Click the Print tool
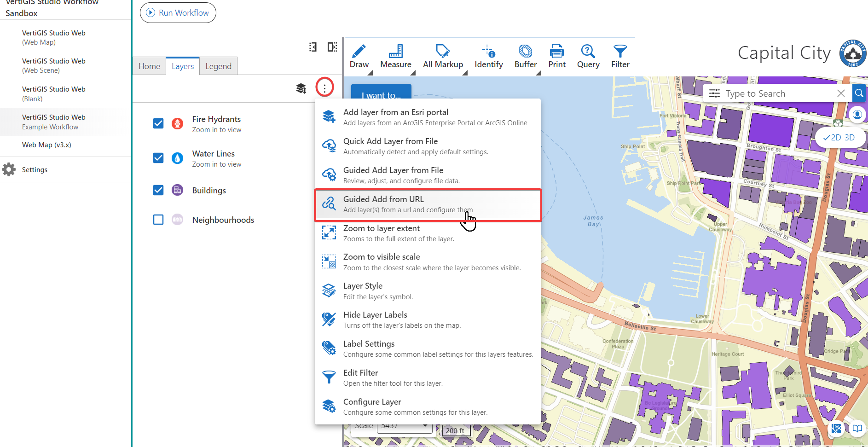This screenshot has width=868, height=447. point(557,57)
